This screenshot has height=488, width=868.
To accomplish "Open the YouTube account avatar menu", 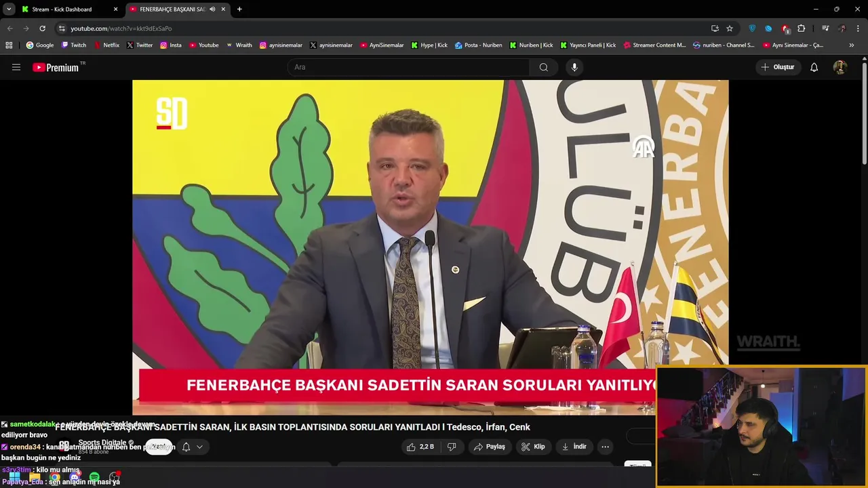I will 840,67.
